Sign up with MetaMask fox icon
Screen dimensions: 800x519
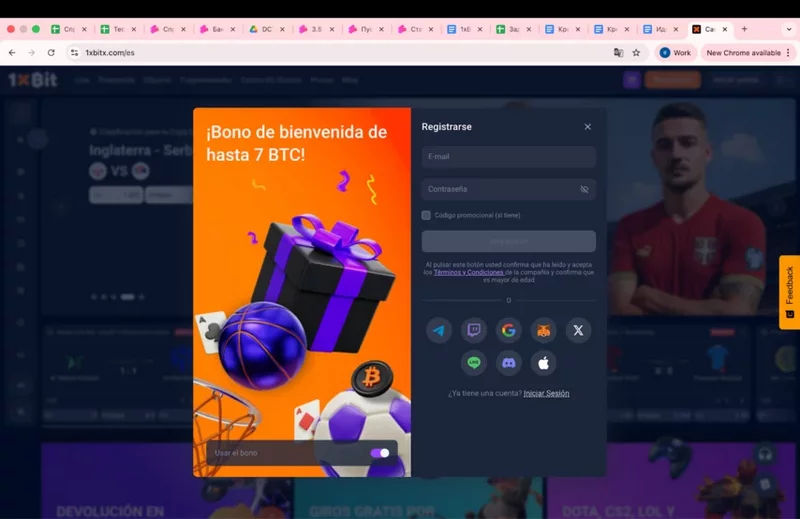point(543,331)
